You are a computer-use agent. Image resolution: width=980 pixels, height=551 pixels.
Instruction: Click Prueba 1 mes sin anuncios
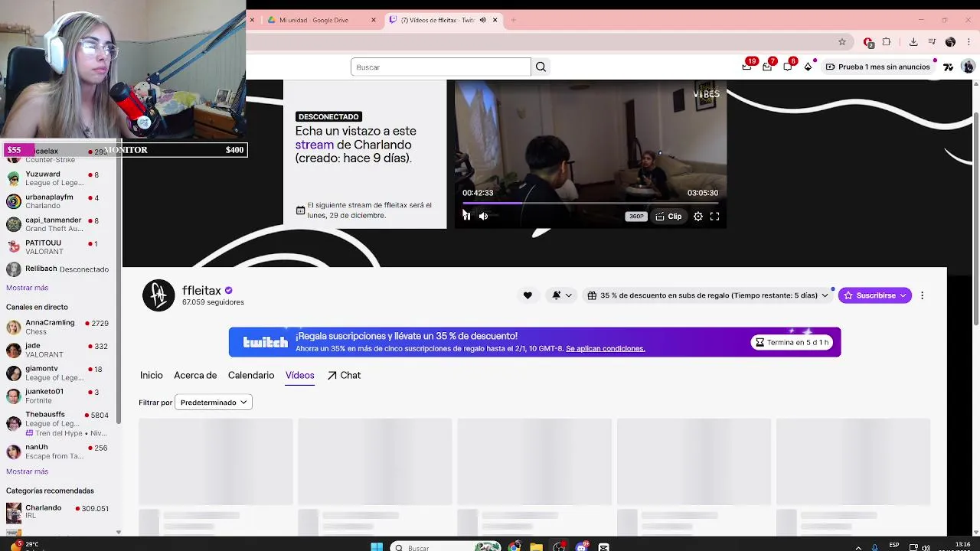coord(877,67)
